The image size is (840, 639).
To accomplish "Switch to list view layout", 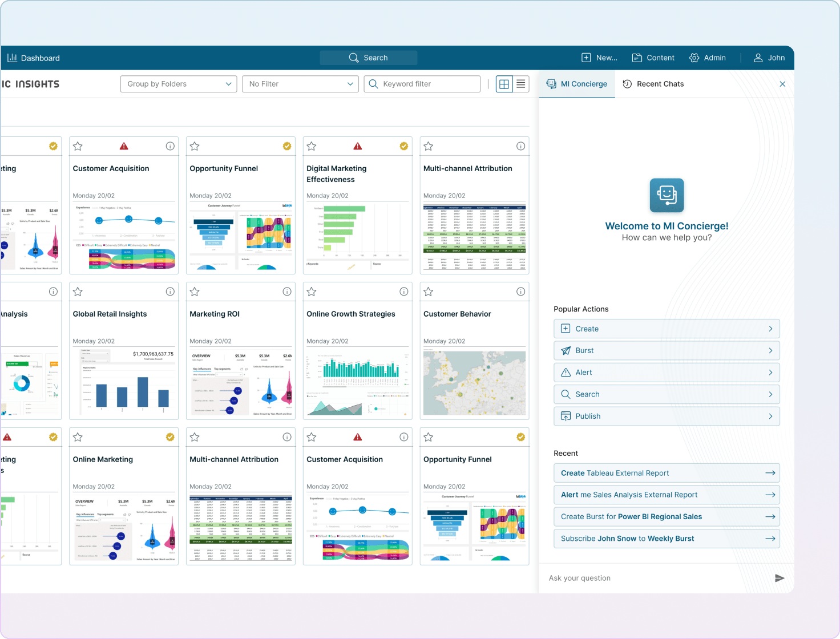I will (x=521, y=84).
